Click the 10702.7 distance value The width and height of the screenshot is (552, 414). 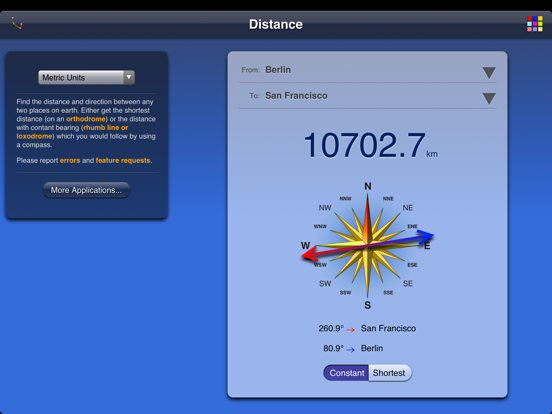click(364, 145)
